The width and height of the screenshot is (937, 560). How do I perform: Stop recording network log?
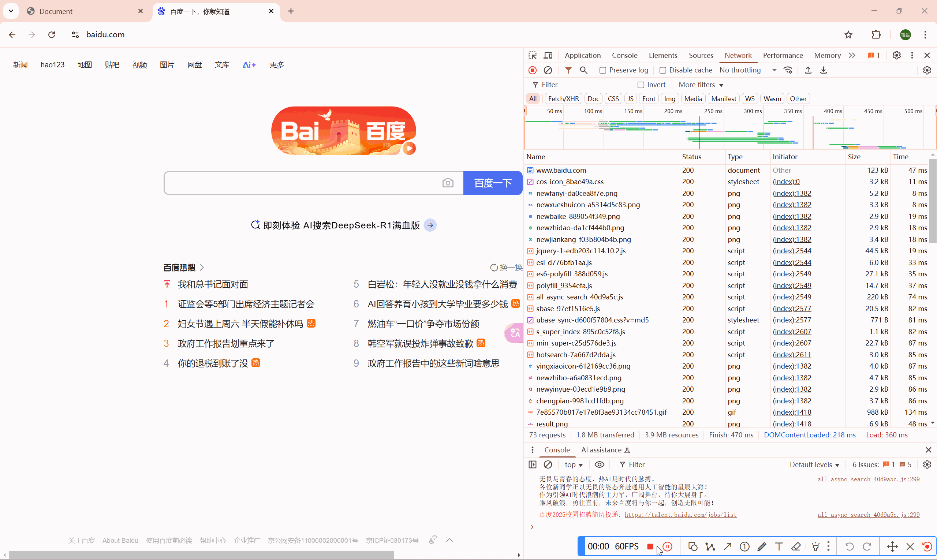click(533, 70)
